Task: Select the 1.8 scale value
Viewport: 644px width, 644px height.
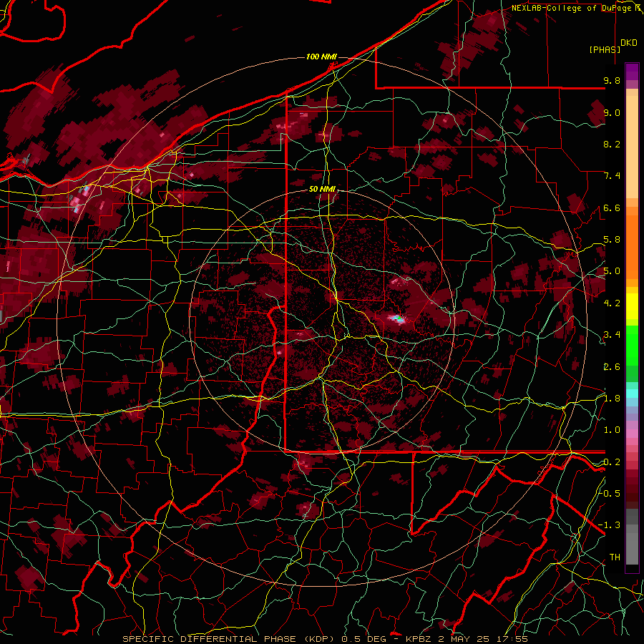Action: (612, 399)
